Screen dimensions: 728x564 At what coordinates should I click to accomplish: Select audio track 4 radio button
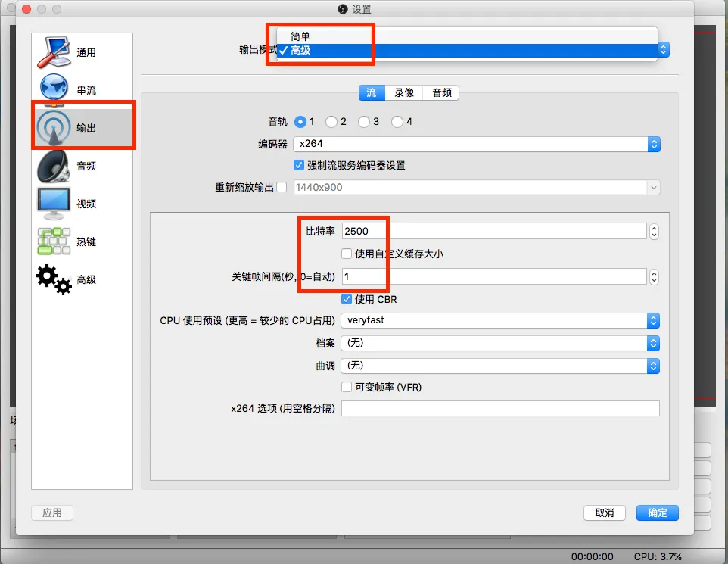397,122
